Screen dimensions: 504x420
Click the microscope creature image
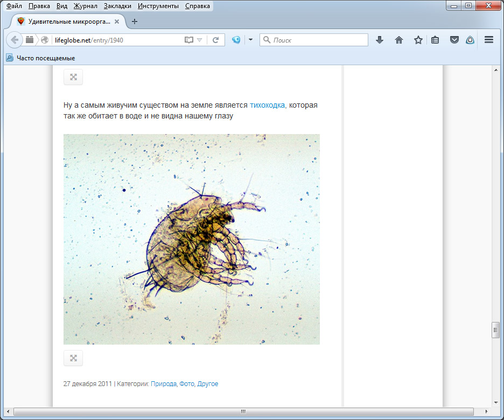191,239
